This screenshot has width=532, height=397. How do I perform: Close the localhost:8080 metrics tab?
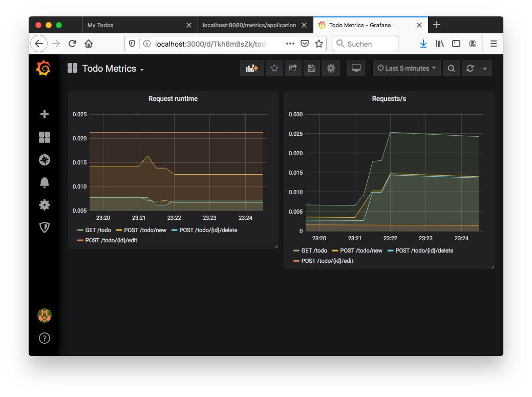pyautogui.click(x=304, y=25)
